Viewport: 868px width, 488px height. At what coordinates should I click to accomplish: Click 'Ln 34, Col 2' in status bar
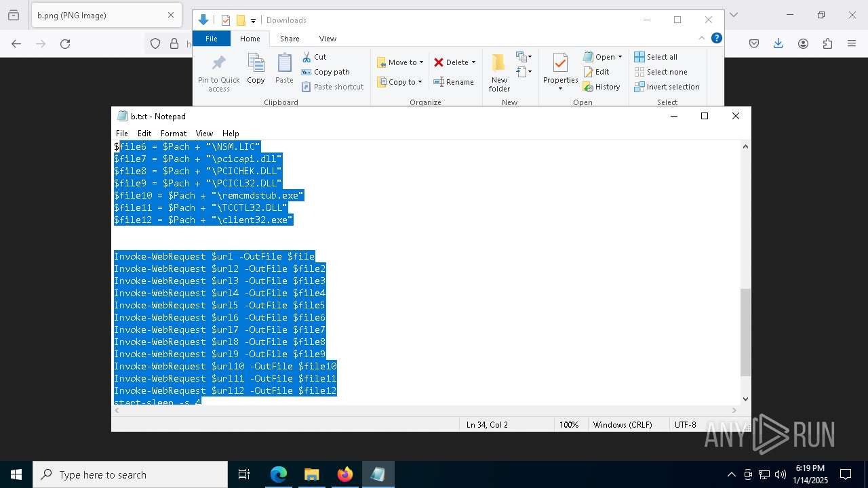point(487,425)
